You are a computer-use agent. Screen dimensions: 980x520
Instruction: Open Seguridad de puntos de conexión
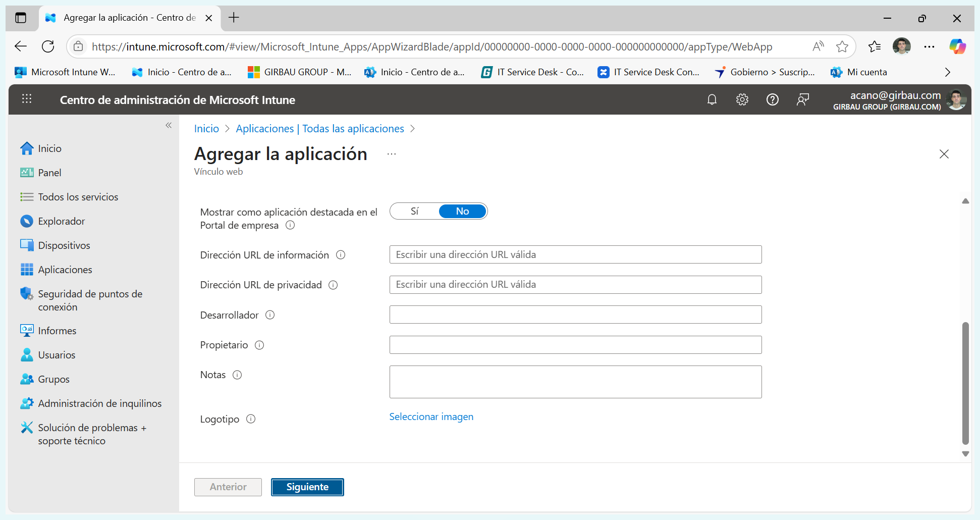(x=90, y=300)
